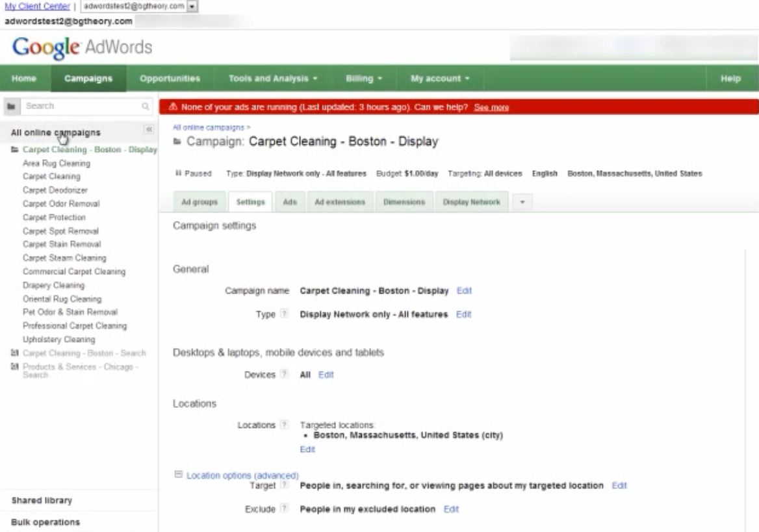Open the Ad extensions tab

coord(340,202)
